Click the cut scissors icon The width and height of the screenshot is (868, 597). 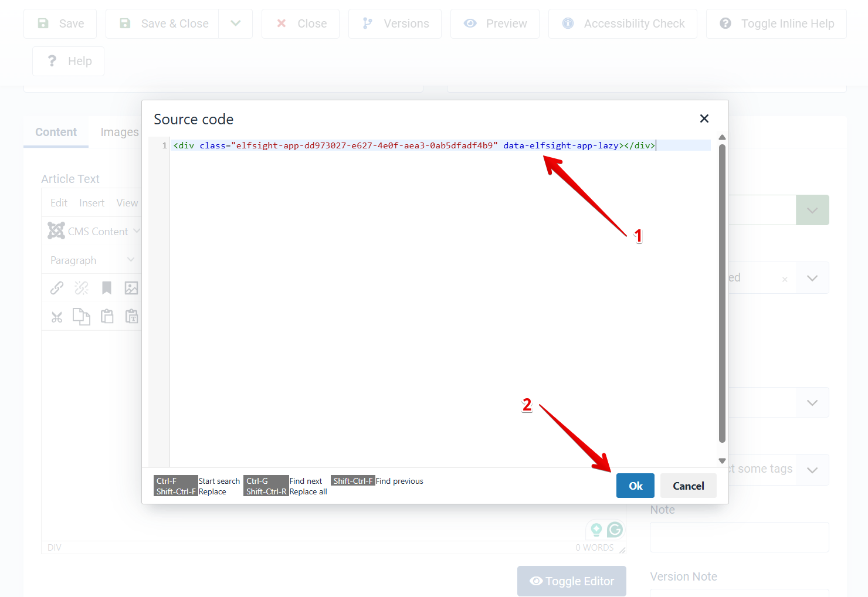[x=57, y=317]
